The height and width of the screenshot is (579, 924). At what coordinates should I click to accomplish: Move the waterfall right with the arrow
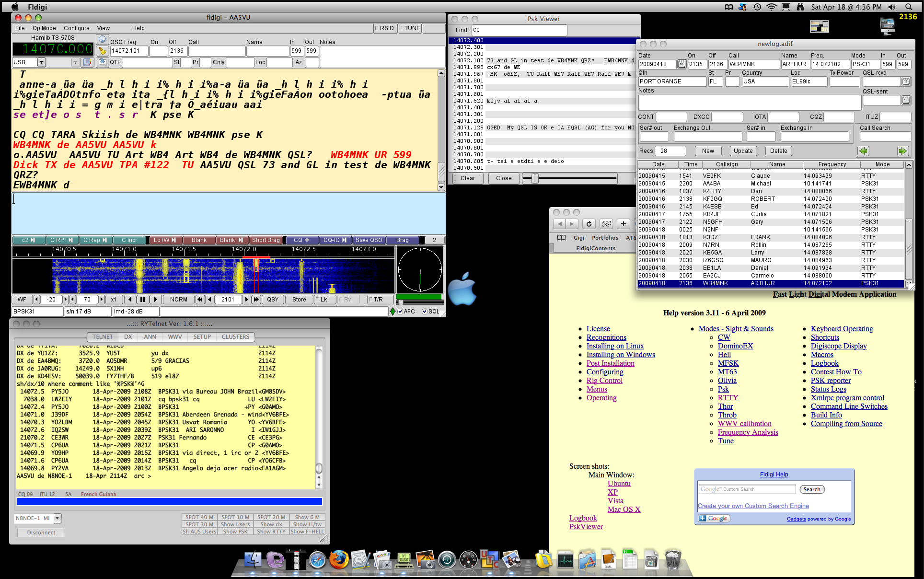tap(155, 300)
